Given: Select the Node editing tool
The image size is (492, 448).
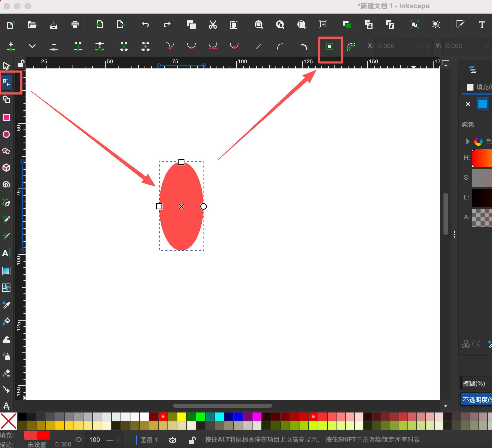Looking at the screenshot, I should point(6,82).
